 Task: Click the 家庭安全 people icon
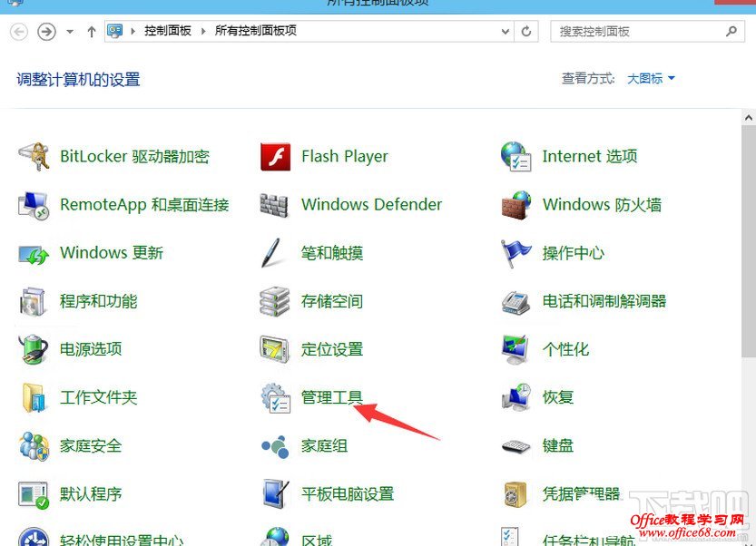[x=34, y=446]
